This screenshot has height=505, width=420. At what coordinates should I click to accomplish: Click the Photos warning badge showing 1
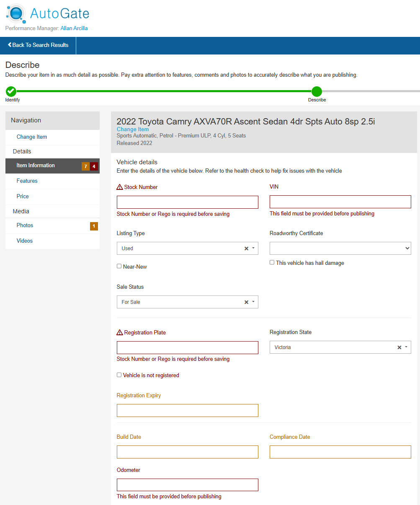tap(94, 226)
